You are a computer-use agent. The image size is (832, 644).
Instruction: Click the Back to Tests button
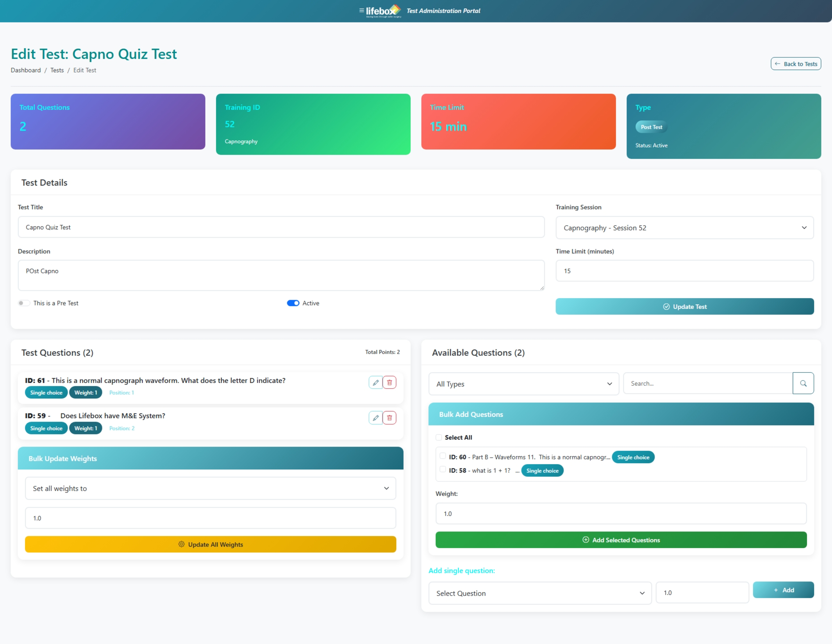tap(796, 64)
